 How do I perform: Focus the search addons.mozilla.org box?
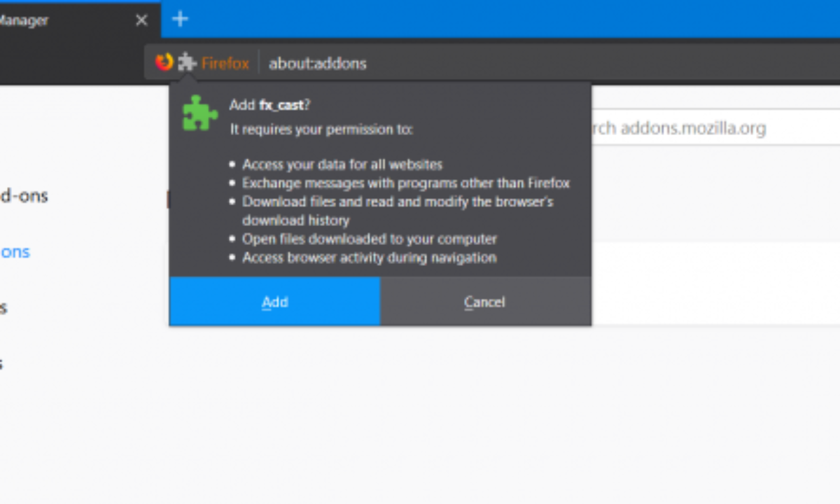click(x=715, y=128)
